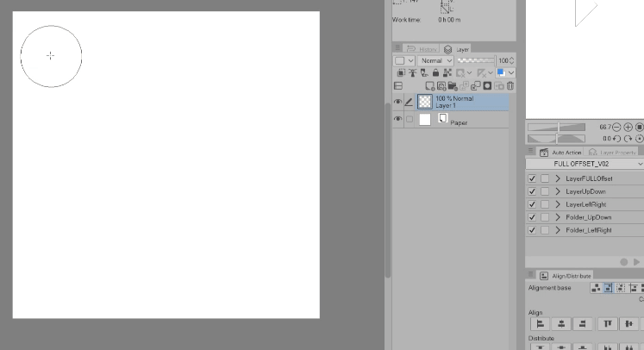
Task: Zoom in in the Navigator panel
Action: click(628, 127)
